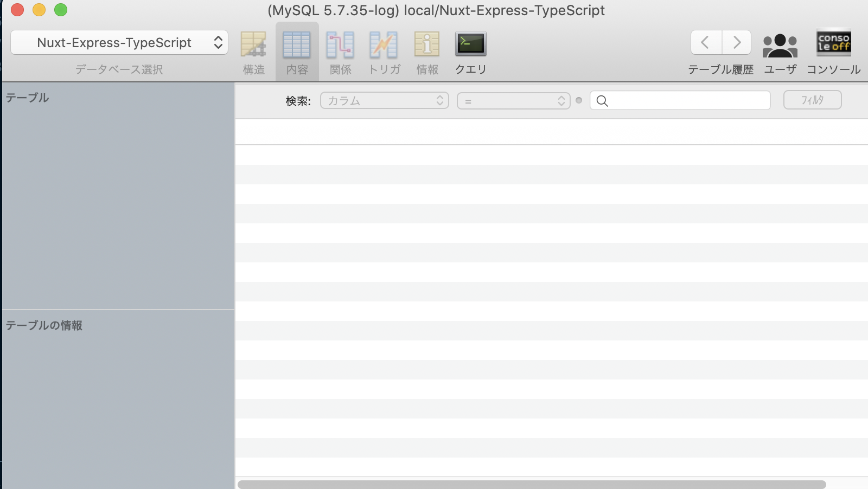
Task: Open the ユーザ (Users) manager
Action: (780, 53)
